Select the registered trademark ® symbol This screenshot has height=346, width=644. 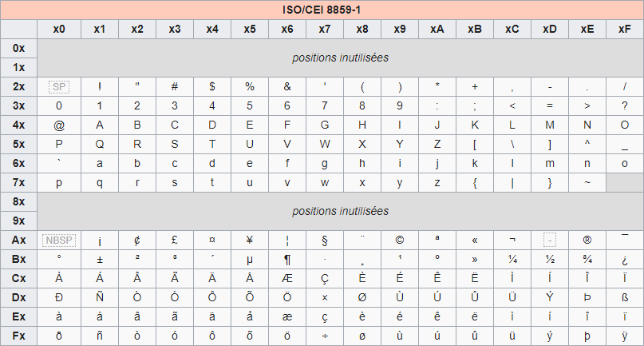(x=587, y=240)
